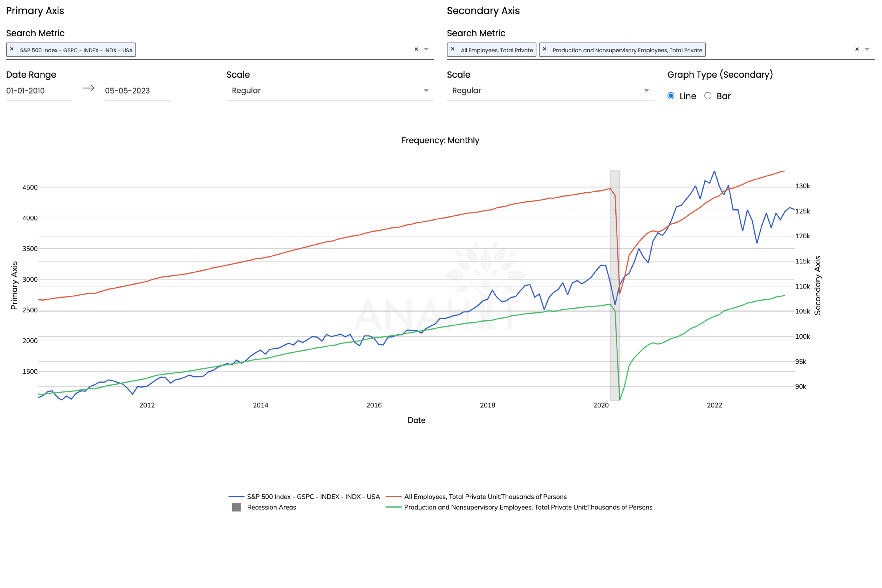Image resolution: width=882 pixels, height=588 pixels.
Task: Select Bar graph type
Action: [708, 96]
